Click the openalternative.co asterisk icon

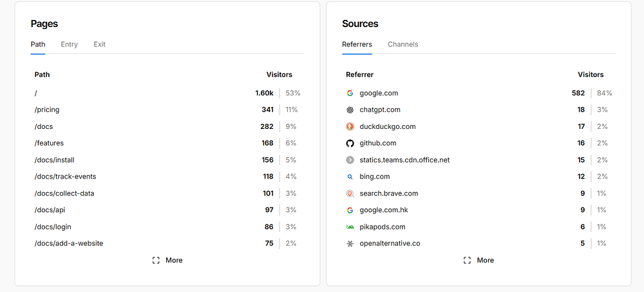coord(350,244)
